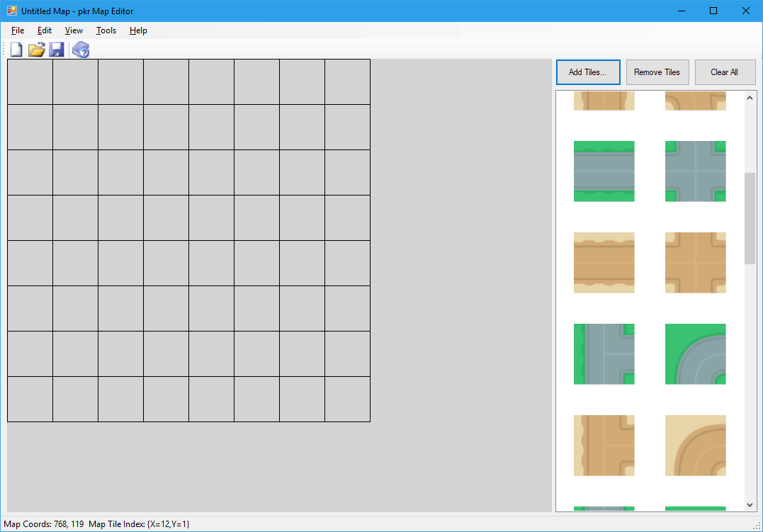Select the gray crossroad intersection tile
The image size is (763, 532).
[x=695, y=171]
